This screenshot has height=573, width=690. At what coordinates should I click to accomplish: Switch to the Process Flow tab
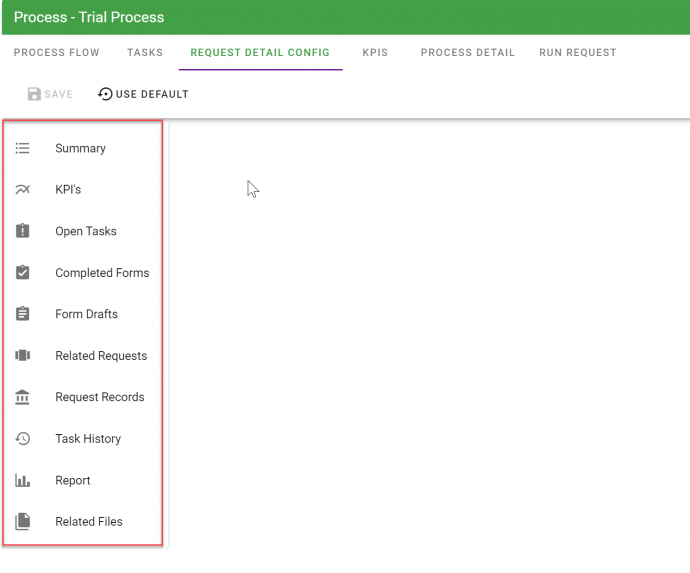tap(56, 53)
